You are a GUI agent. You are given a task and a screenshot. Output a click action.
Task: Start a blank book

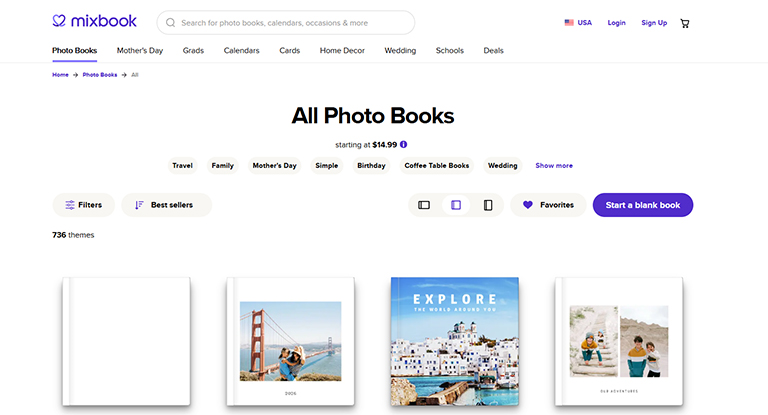pos(642,205)
